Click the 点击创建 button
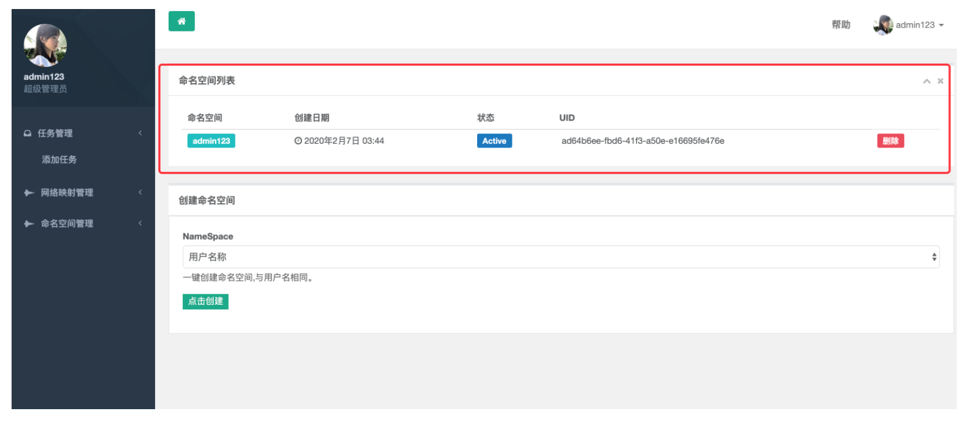This screenshot has width=980, height=433. [205, 302]
